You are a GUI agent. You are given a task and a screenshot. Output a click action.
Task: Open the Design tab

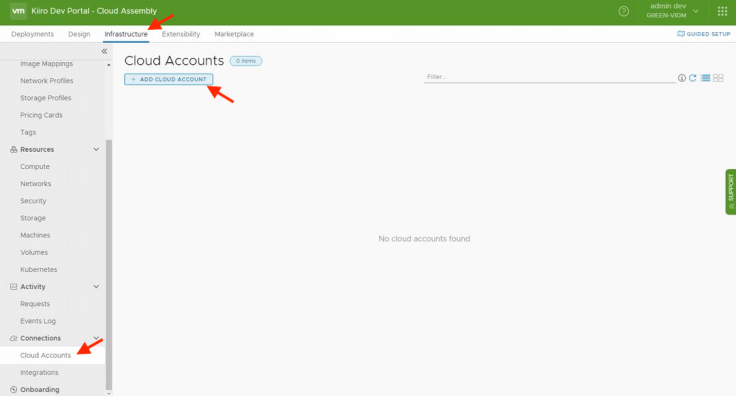point(79,34)
